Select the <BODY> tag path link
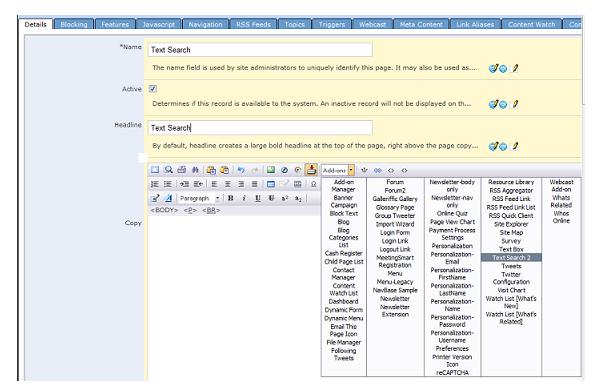Viewport: 607px width, 392px height. point(164,210)
